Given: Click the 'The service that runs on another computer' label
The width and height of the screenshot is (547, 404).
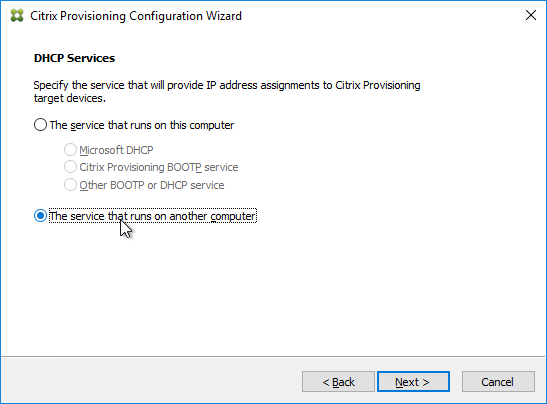Looking at the screenshot, I should point(152,216).
